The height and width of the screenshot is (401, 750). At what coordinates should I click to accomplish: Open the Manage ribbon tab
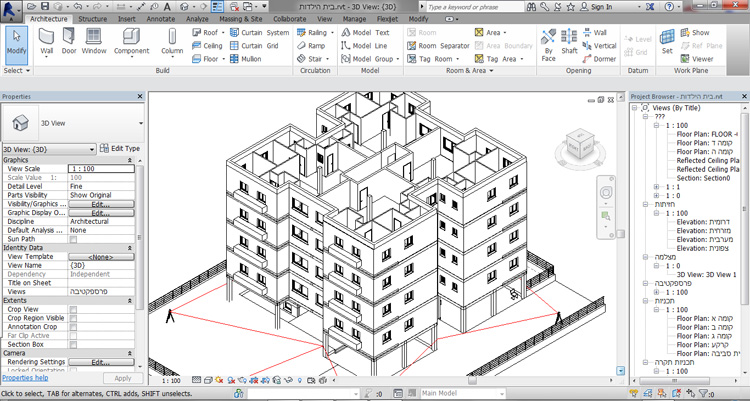point(352,19)
